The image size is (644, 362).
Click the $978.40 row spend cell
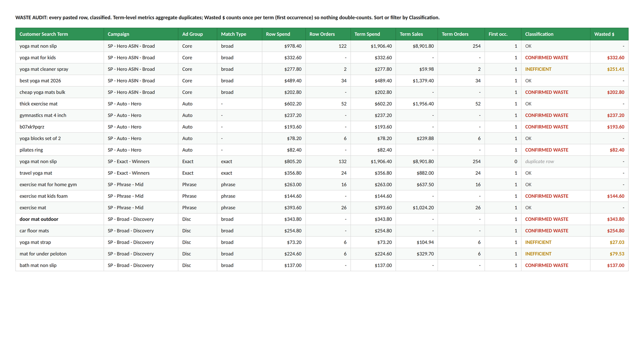coord(284,46)
